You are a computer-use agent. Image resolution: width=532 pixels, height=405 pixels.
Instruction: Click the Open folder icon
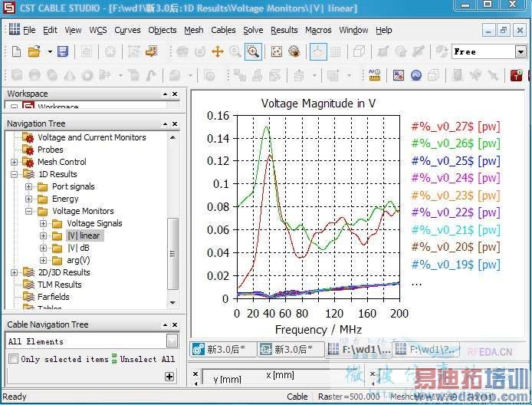pos(34,51)
